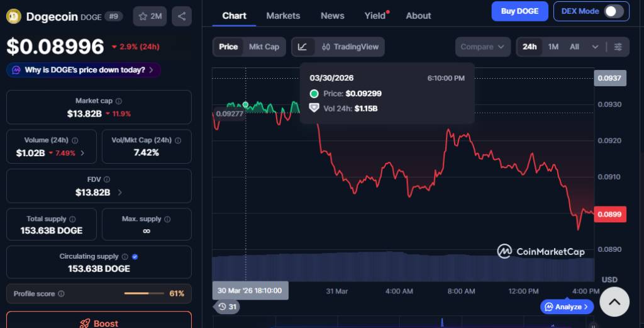Select the 1M time range
Screen dimensions: 644x328
pyautogui.click(x=553, y=47)
